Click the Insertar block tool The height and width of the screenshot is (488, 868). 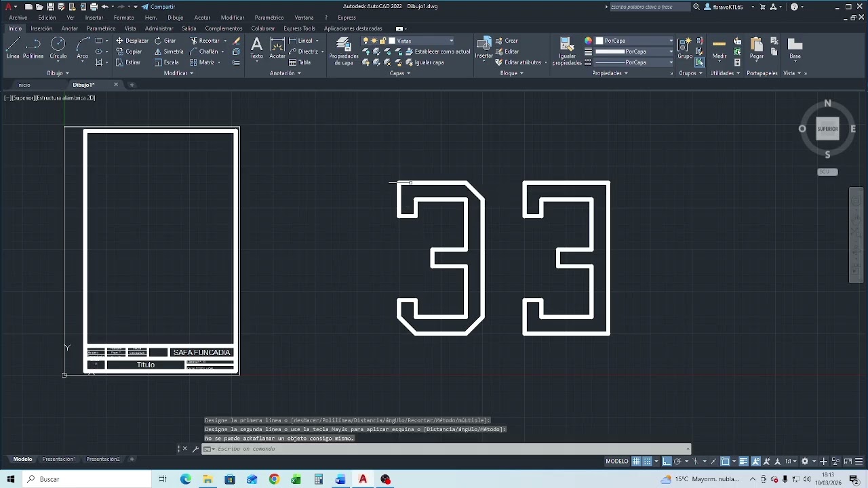coord(484,48)
